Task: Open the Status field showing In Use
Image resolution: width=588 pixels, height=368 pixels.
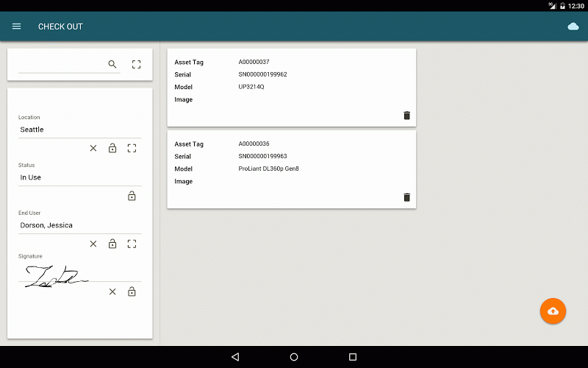Action: (x=80, y=177)
